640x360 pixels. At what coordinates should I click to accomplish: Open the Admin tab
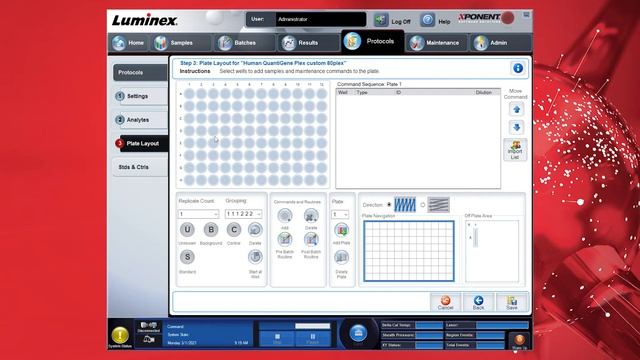click(500, 43)
